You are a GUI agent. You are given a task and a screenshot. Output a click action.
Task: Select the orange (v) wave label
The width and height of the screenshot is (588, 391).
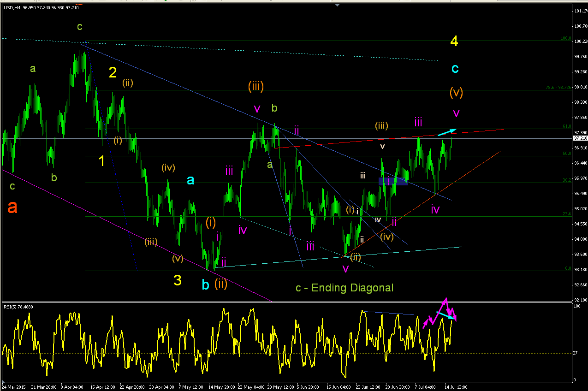click(x=456, y=92)
